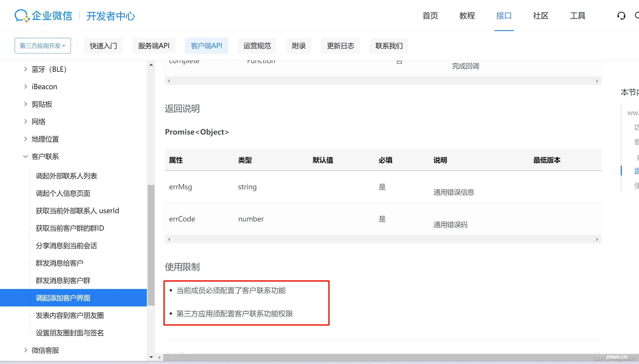The image size is (639, 364).
Task: Open the 工具 navigation item
Action: [577, 16]
